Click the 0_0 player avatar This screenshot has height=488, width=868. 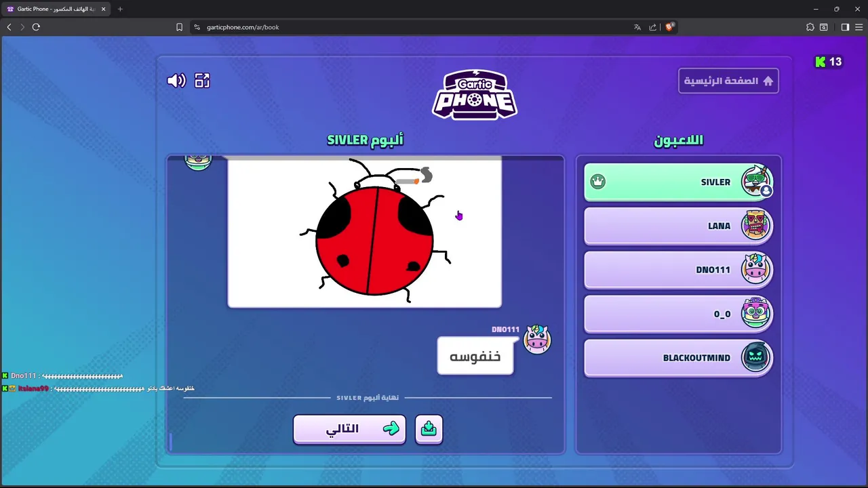[755, 313]
